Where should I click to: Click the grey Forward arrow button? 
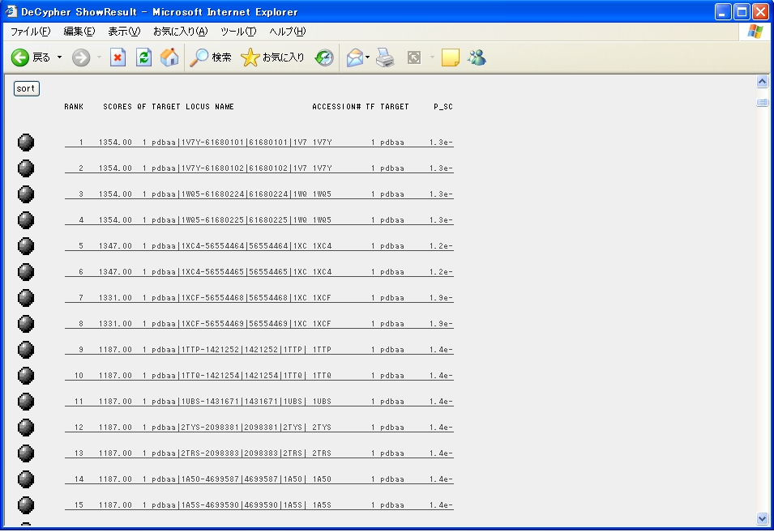tap(81, 57)
